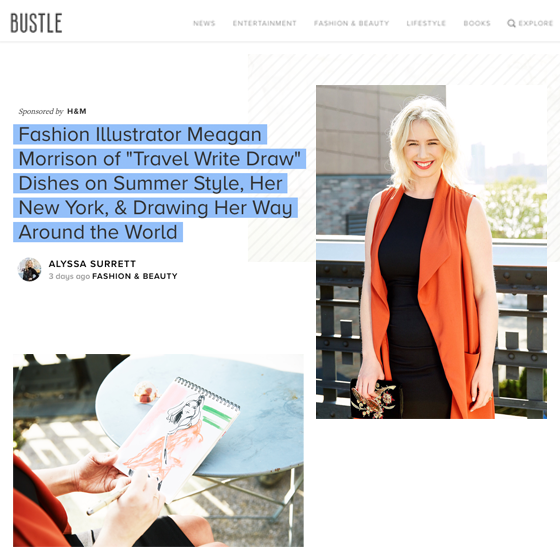
Task: Click headline line 'Fashion Illustrator Meagan'
Action: pyautogui.click(x=140, y=134)
